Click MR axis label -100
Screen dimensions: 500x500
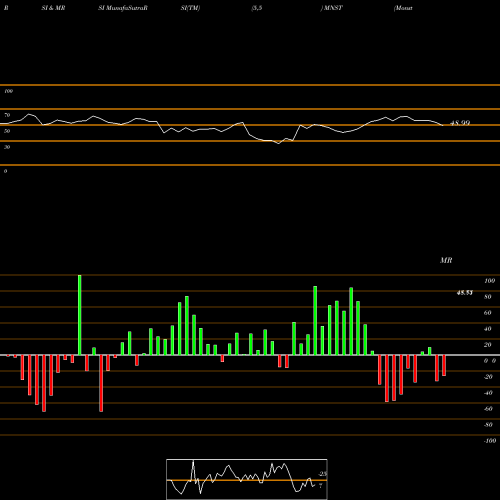coord(490,441)
